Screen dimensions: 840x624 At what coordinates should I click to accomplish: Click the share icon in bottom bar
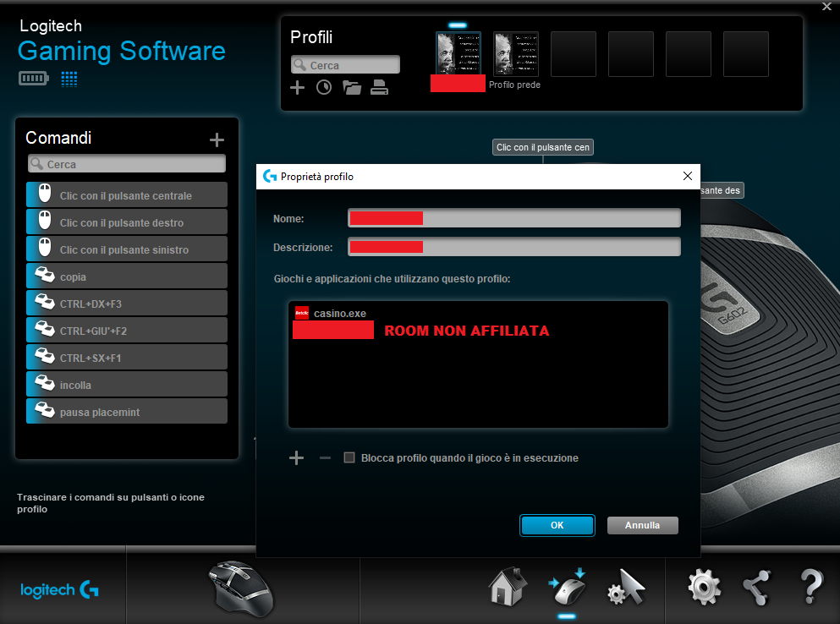[x=757, y=588]
